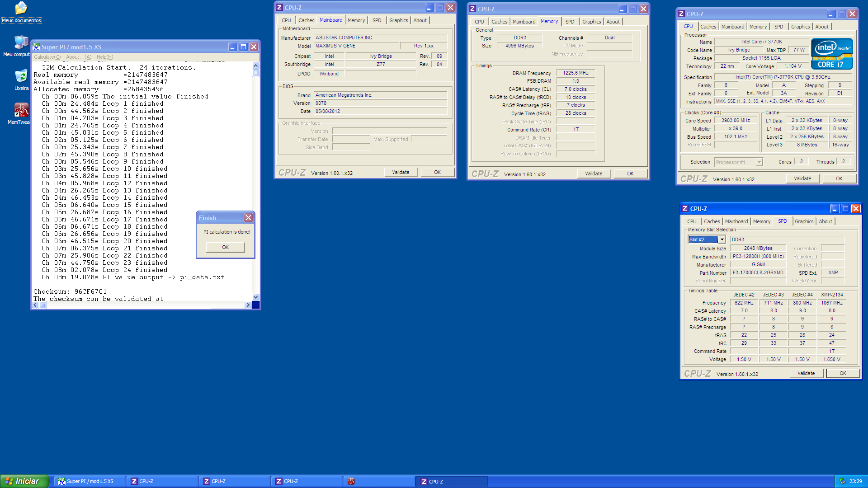Click OK in the PI calculation dialog
The height and width of the screenshot is (488, 868).
point(225,247)
